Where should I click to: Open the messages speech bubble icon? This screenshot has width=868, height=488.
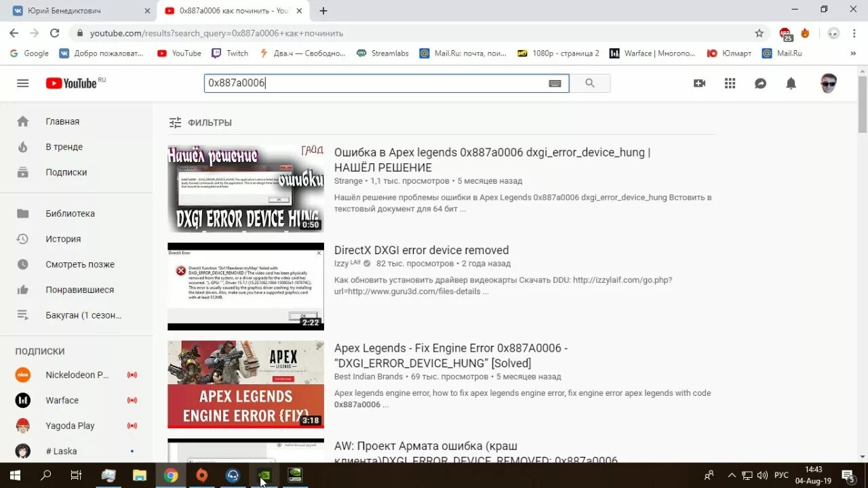coord(760,83)
